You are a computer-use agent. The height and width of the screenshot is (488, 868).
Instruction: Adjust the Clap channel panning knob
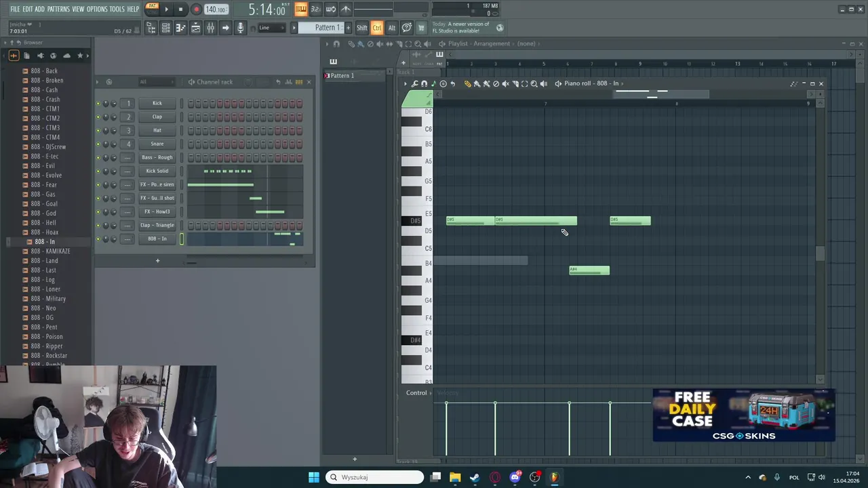[105, 117]
